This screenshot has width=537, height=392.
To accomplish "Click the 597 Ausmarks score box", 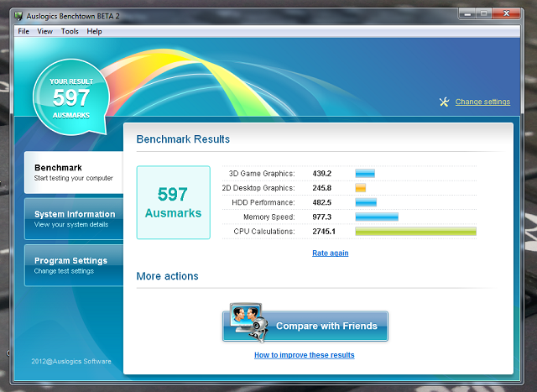I will 174,202.
